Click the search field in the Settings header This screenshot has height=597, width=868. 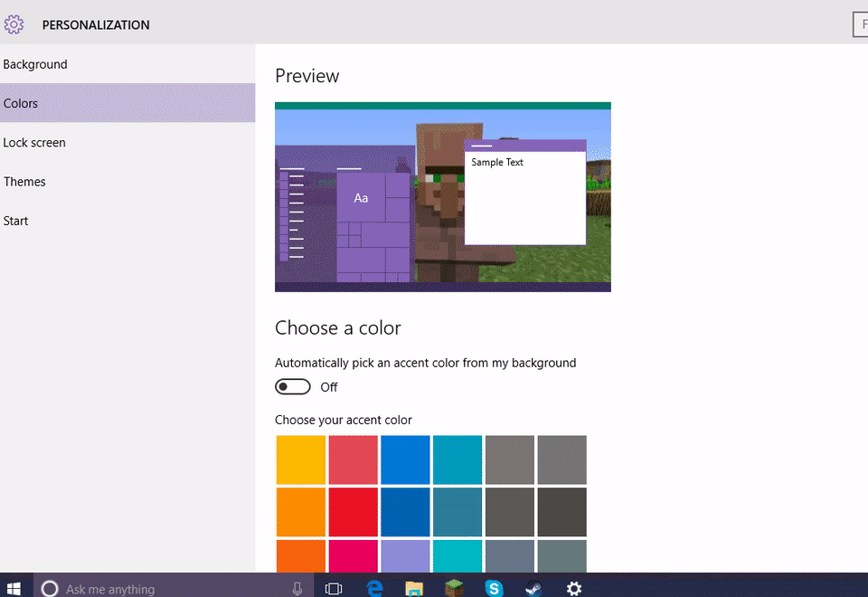[x=860, y=24]
